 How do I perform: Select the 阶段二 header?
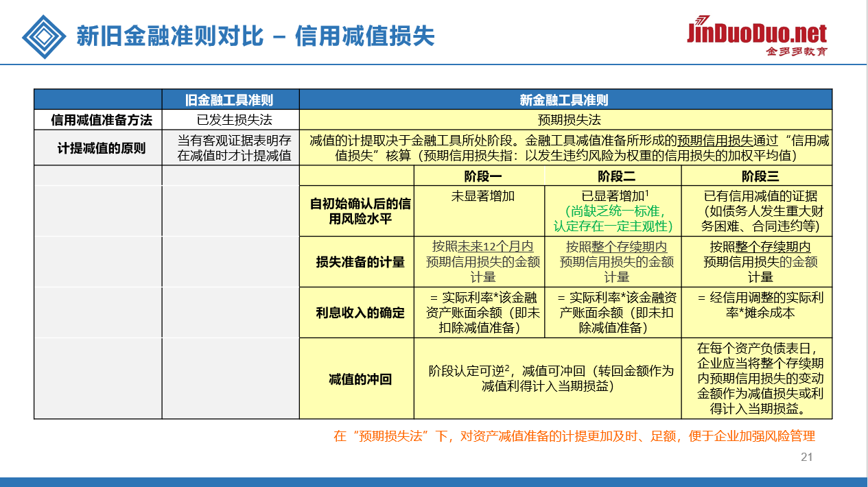coord(612,176)
